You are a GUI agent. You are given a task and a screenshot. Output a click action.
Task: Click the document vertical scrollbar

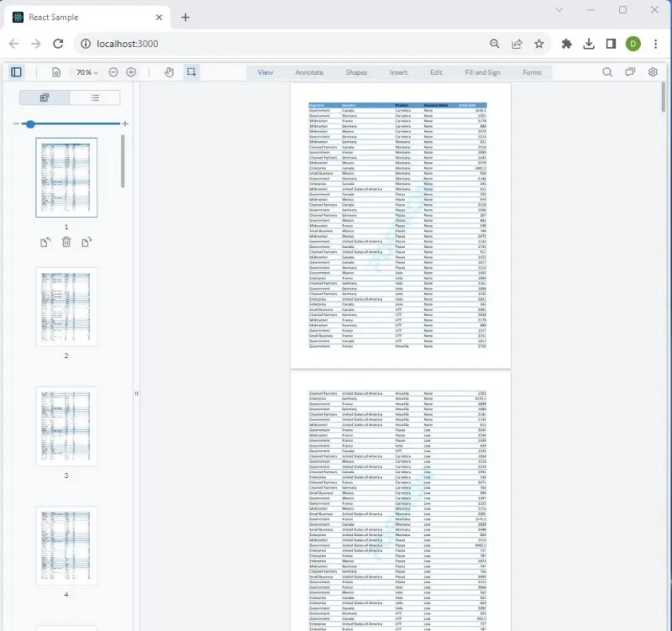pos(664,97)
